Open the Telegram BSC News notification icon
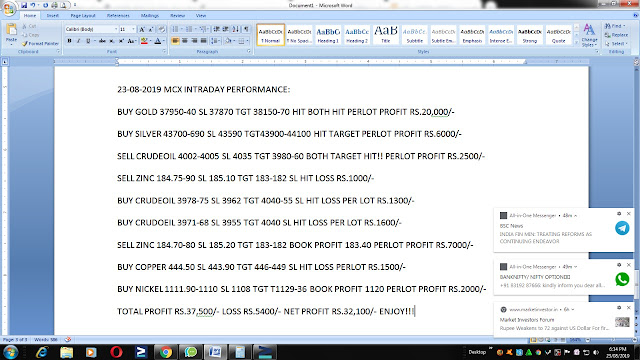Viewport: 640px width, 360px height. (x=622, y=228)
